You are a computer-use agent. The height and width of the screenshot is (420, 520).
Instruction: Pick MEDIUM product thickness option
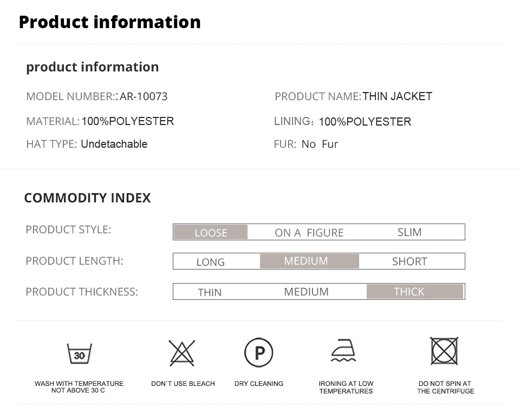click(306, 292)
